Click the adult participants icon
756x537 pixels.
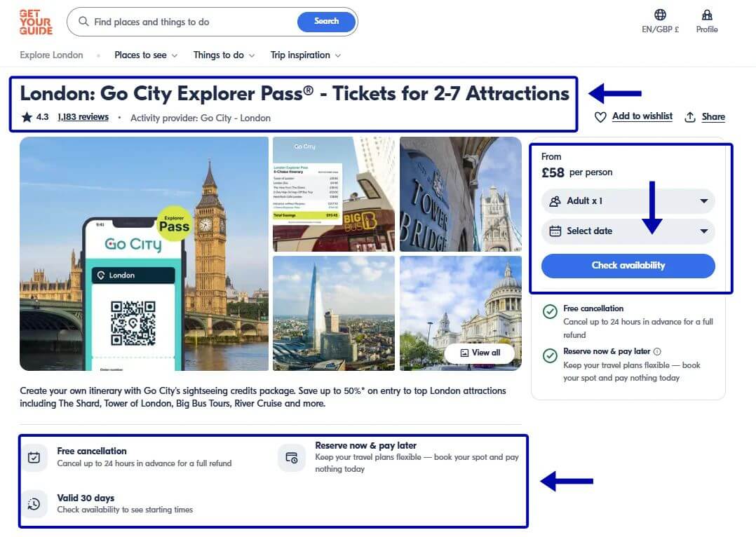[x=555, y=201]
